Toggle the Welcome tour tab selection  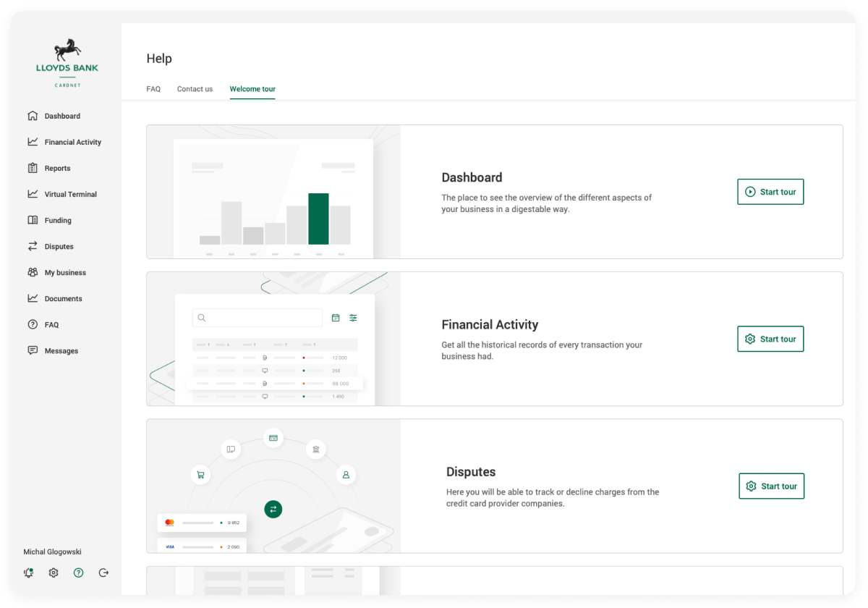(x=252, y=89)
